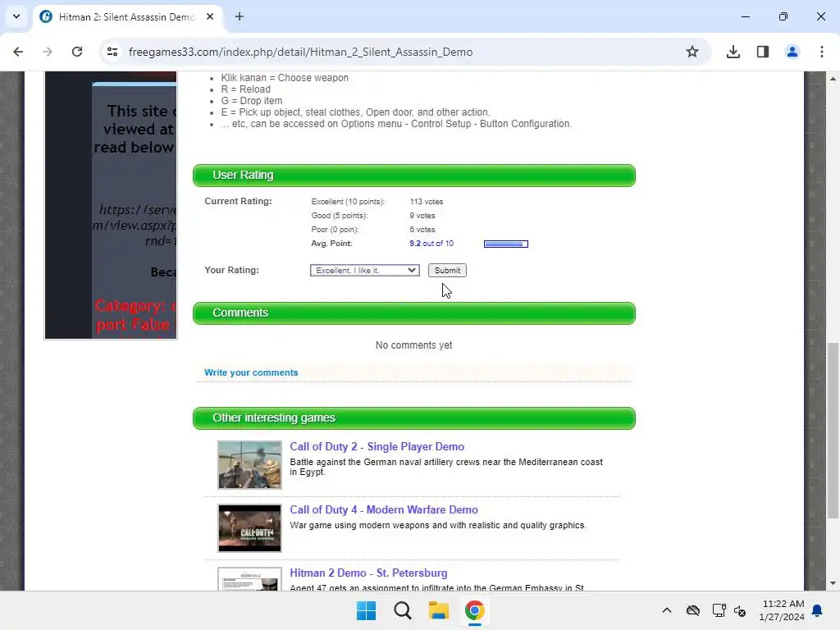Open Hitman 2 Demo - St. Petersburg link
Screen dimensions: 840x630
[368, 573]
